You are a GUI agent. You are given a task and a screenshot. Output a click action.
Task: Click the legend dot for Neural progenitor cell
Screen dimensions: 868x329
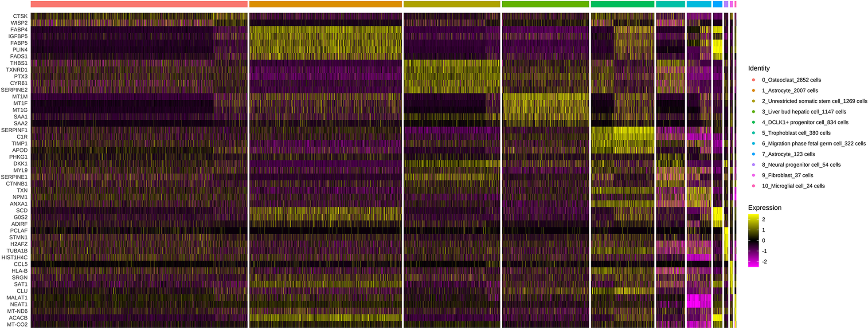(753, 164)
